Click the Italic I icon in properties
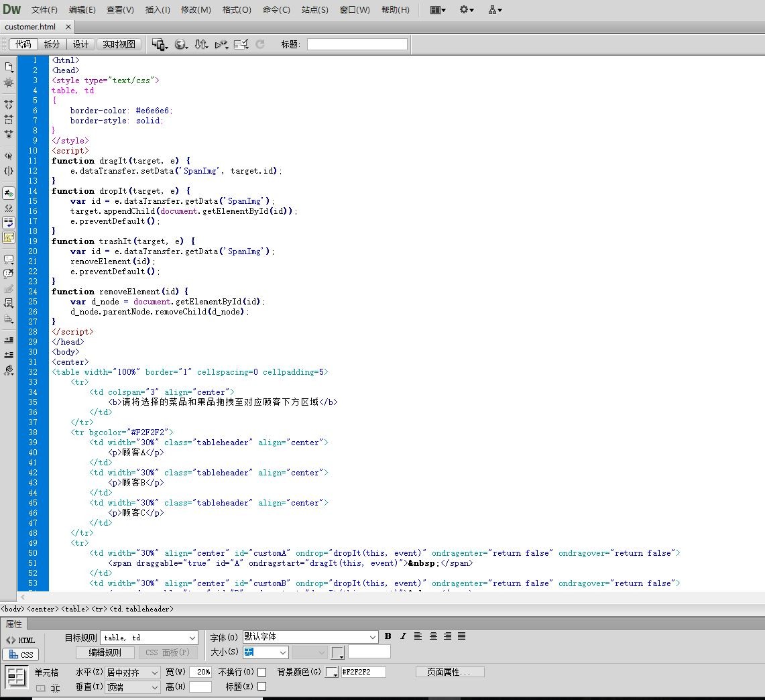Image resolution: width=765 pixels, height=700 pixels. click(x=403, y=636)
